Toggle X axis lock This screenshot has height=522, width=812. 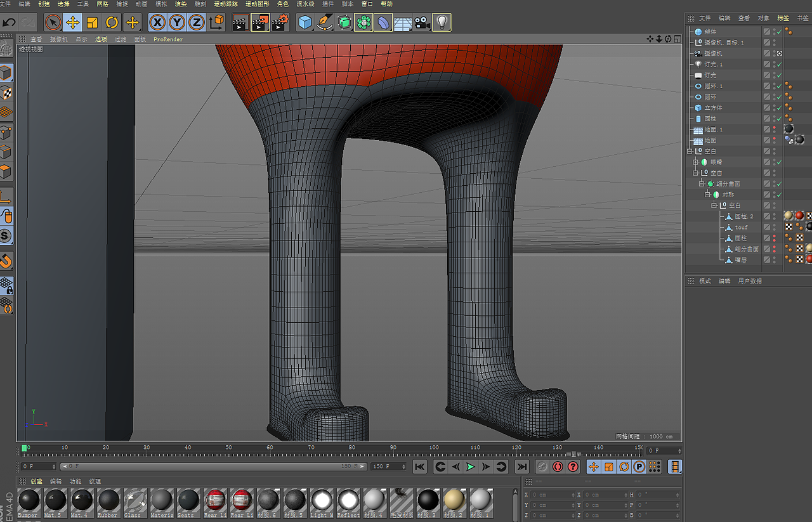pos(157,23)
